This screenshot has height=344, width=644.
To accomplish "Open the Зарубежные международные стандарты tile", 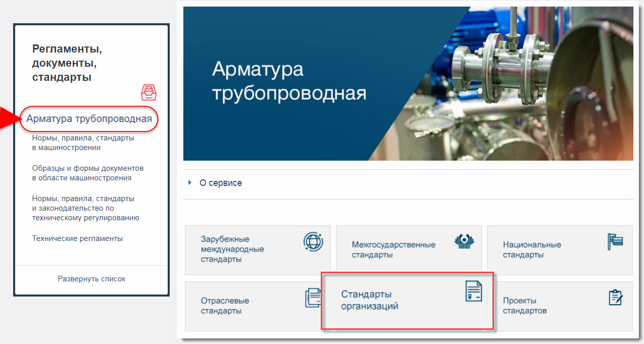I will tap(258, 250).
